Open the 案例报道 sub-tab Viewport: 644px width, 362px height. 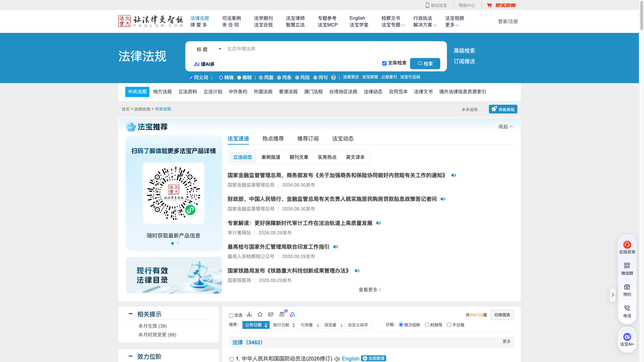[271, 157]
